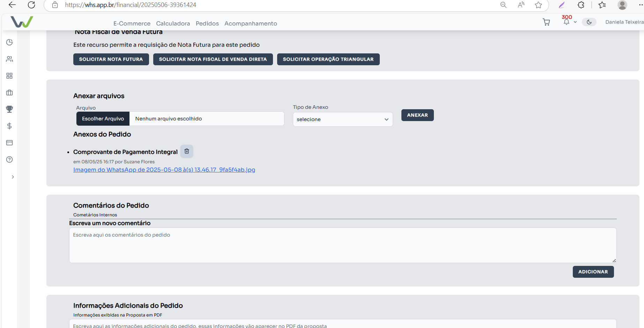Click the grid modules sidebar icon
This screenshot has height=328, width=644.
pyautogui.click(x=9, y=76)
